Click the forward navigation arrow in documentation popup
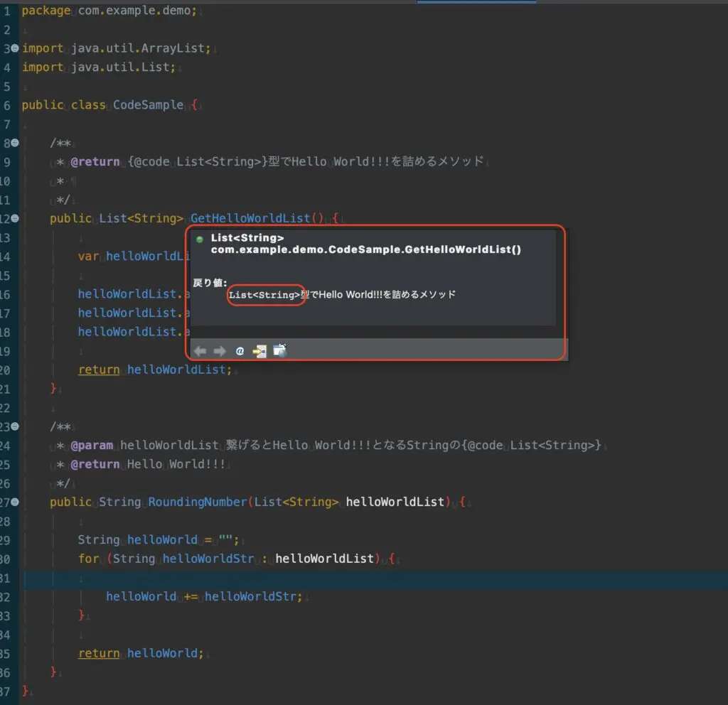 pos(219,350)
